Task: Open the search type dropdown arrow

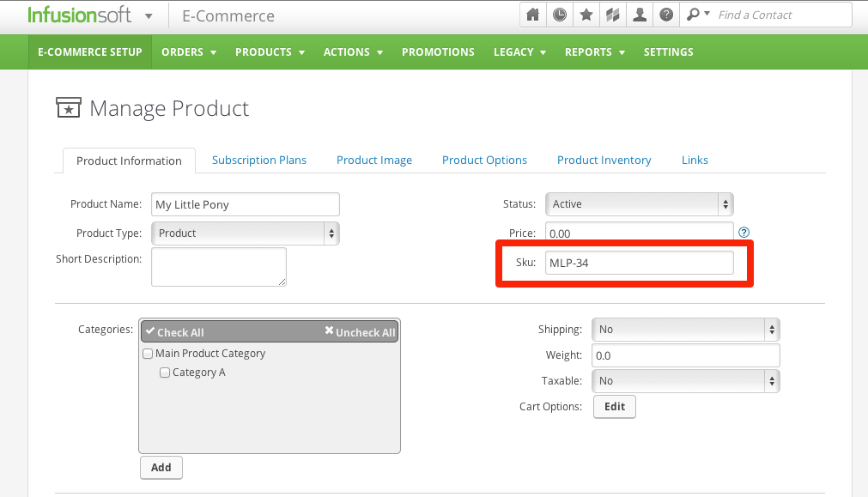Action: point(707,13)
